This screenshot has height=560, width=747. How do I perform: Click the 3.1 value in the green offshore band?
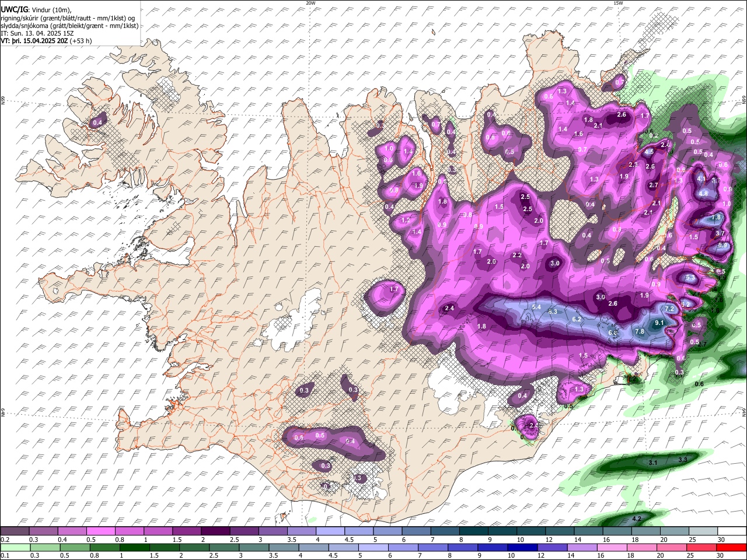click(x=653, y=463)
